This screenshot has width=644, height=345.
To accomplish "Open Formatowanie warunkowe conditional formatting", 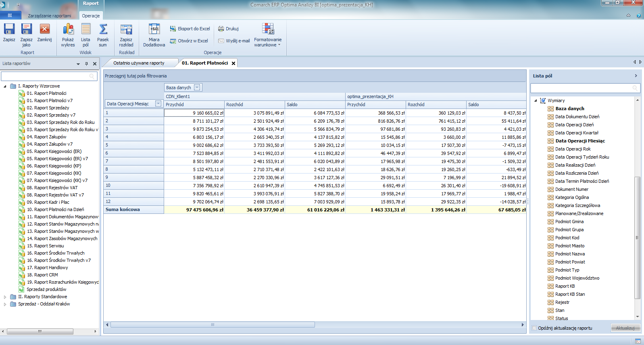I will (268, 35).
